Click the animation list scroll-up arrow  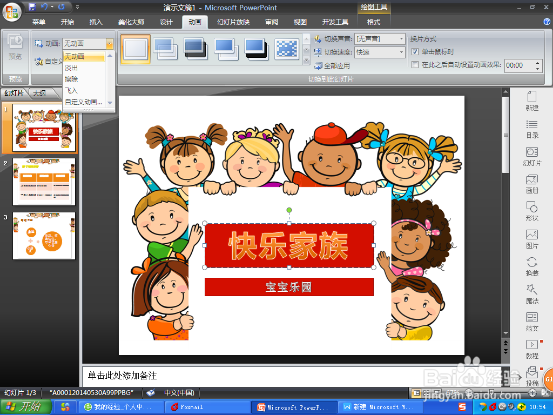110,56
